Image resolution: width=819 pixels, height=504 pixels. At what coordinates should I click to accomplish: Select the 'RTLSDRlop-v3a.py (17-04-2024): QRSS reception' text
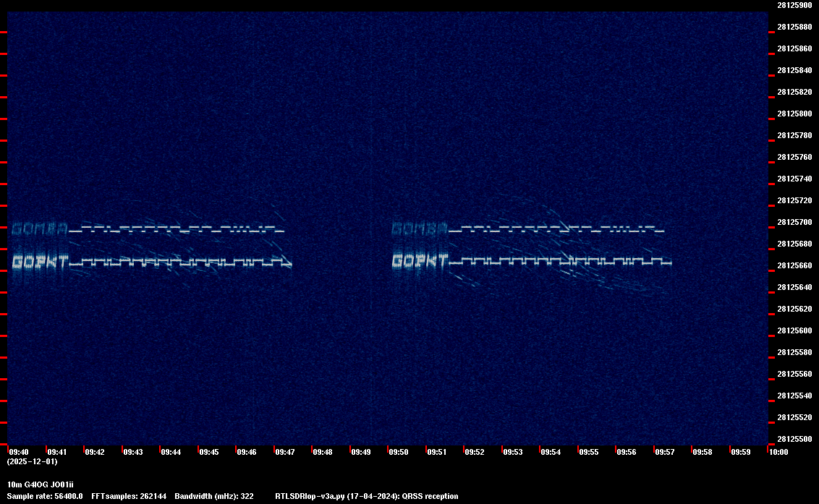tap(367, 497)
